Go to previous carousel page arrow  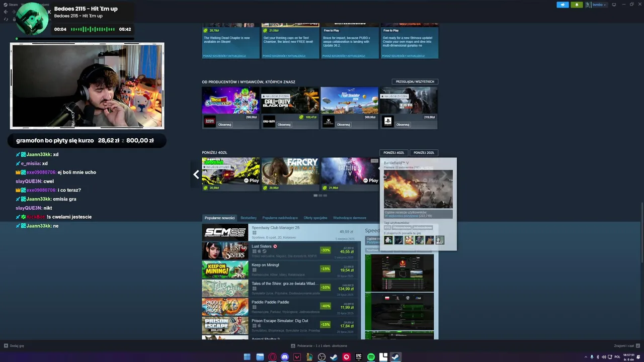[x=196, y=174]
